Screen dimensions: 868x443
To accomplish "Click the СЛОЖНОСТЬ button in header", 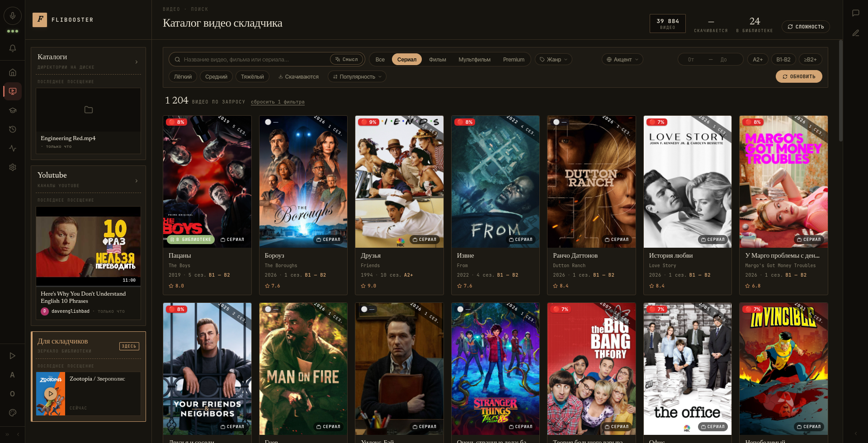I will click(806, 27).
